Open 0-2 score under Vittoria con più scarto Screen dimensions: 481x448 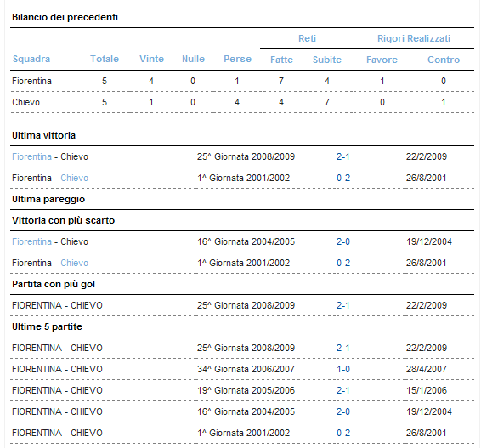[343, 263]
